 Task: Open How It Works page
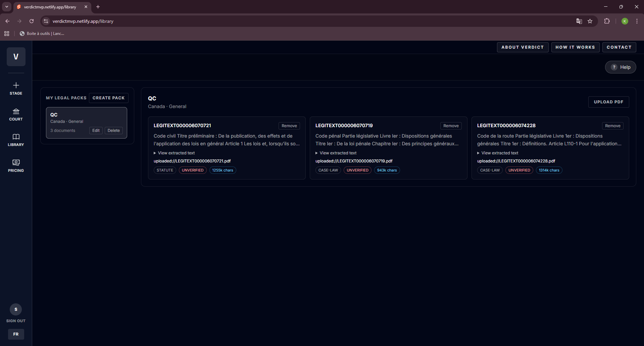tap(575, 47)
